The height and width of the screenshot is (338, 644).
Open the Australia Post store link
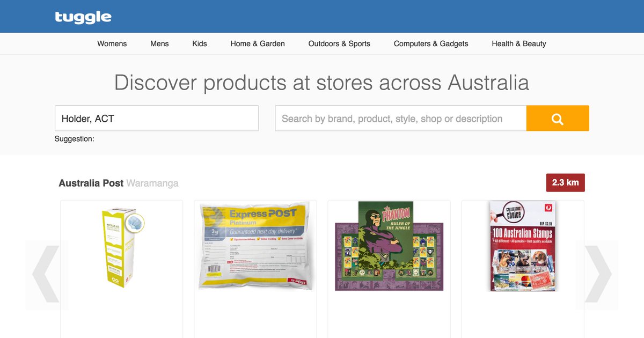tap(91, 183)
